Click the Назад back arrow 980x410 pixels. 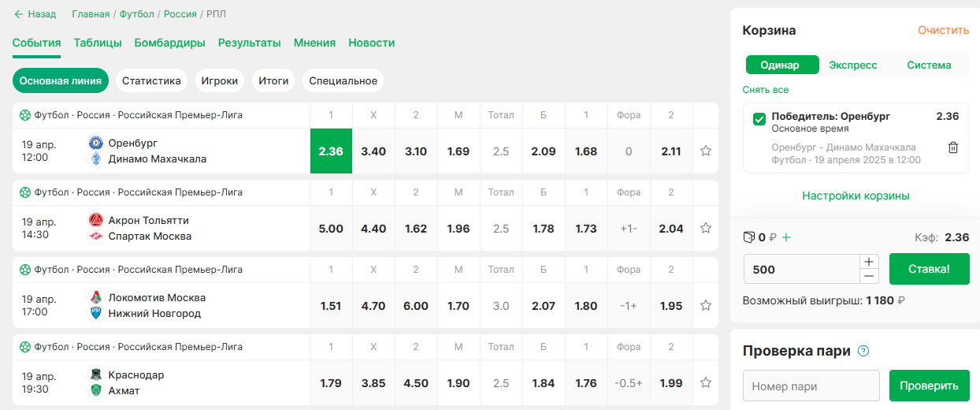(x=19, y=14)
